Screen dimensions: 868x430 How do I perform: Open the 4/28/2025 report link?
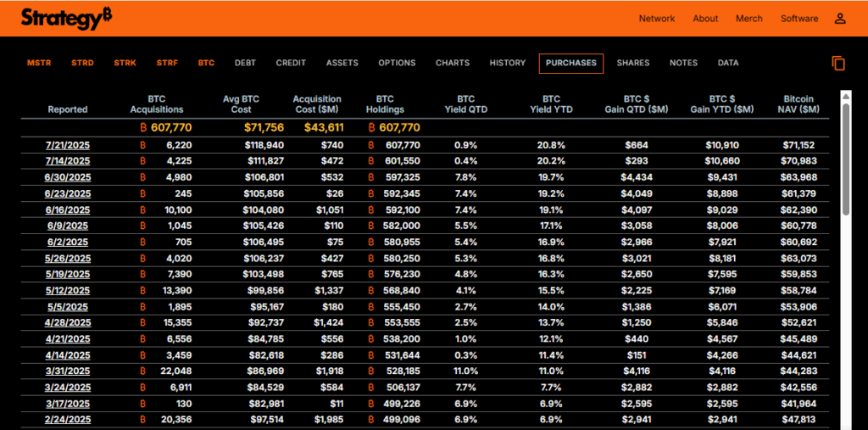click(68, 323)
